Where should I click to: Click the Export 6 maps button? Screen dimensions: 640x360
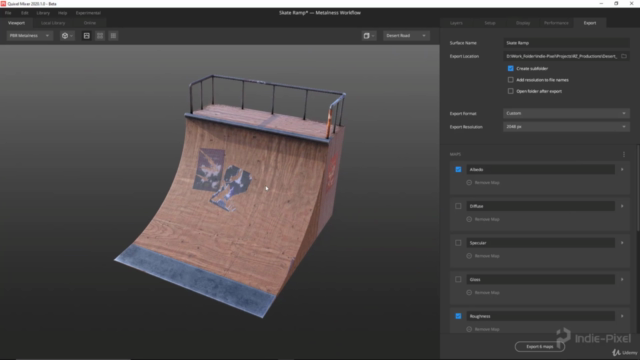540,347
